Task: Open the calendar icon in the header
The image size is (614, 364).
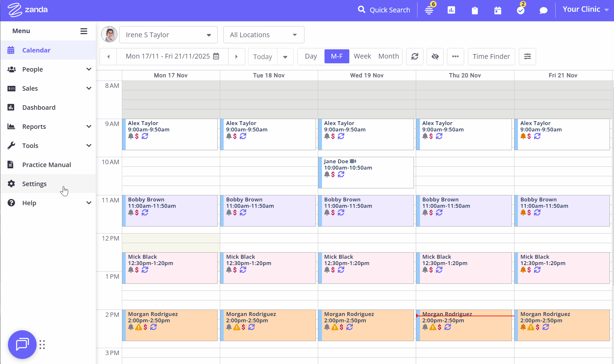Action: point(498,10)
